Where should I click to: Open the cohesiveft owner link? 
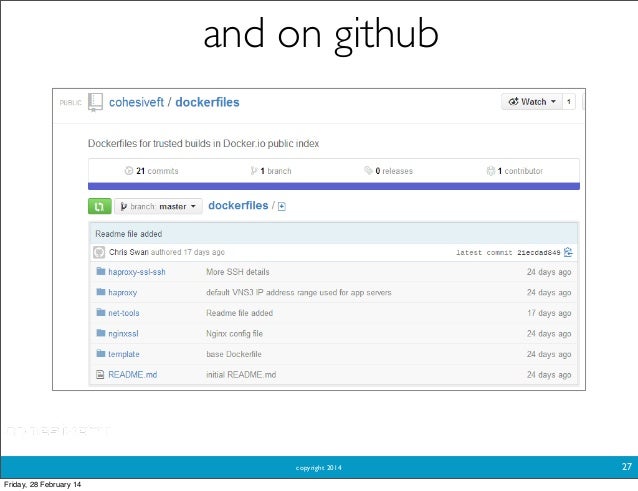tap(136, 102)
